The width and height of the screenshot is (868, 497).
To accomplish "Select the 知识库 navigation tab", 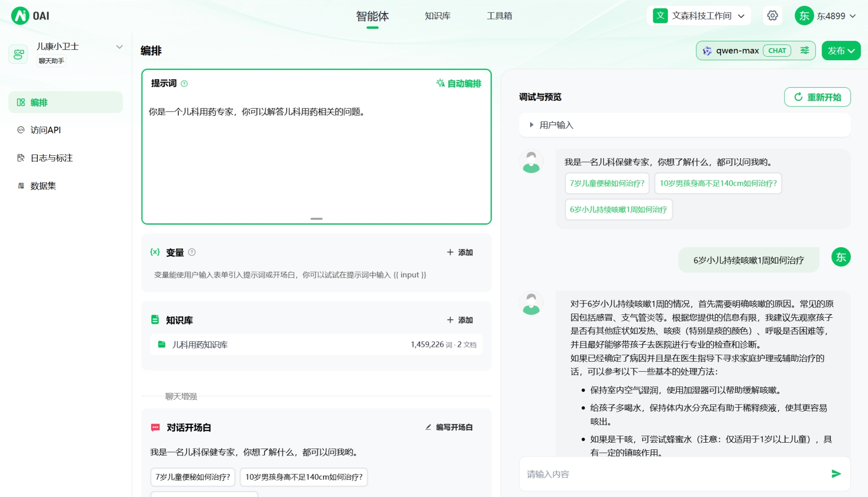I will (x=436, y=16).
